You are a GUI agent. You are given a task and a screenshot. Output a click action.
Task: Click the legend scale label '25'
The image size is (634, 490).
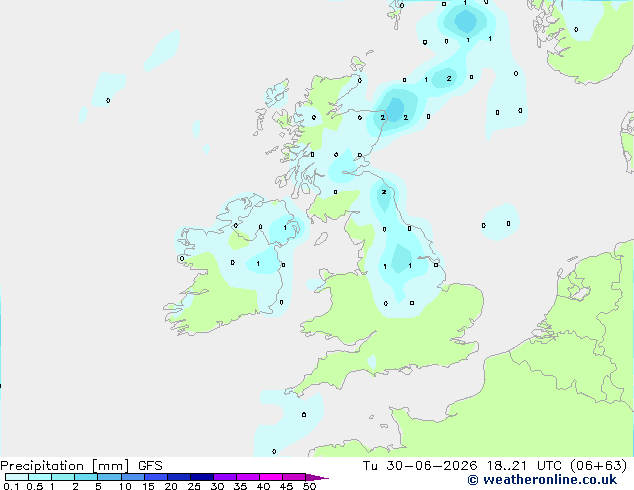point(194,486)
